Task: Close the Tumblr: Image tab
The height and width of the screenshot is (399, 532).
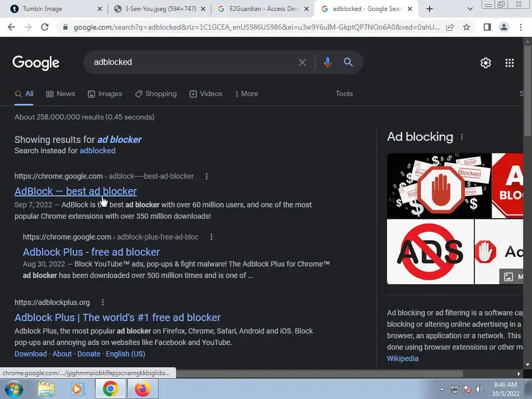Action: pyautogui.click(x=100, y=9)
